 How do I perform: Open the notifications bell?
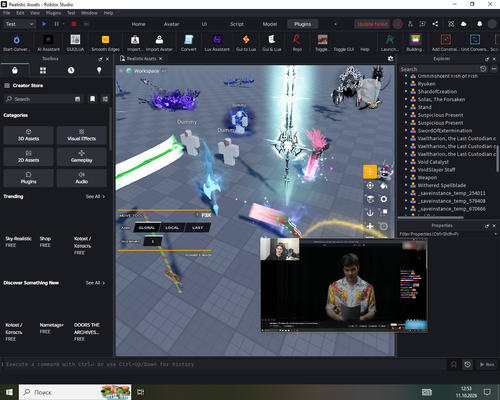(479, 24)
